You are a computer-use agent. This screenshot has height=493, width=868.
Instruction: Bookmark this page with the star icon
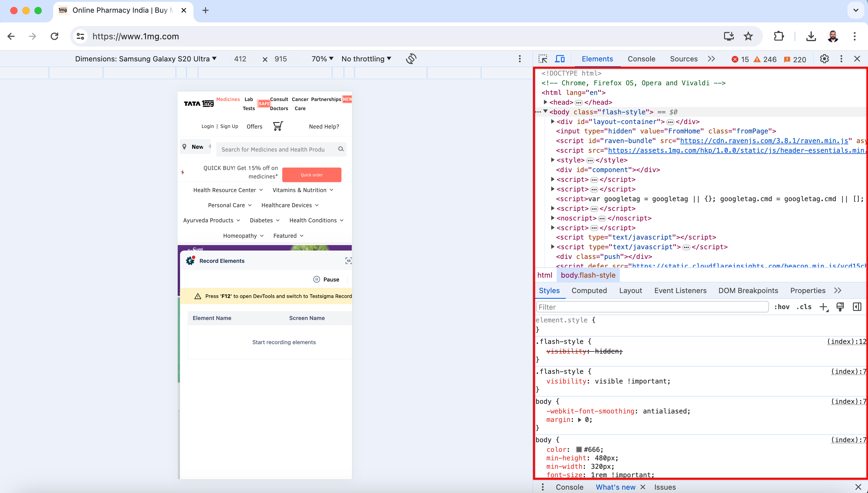point(748,36)
